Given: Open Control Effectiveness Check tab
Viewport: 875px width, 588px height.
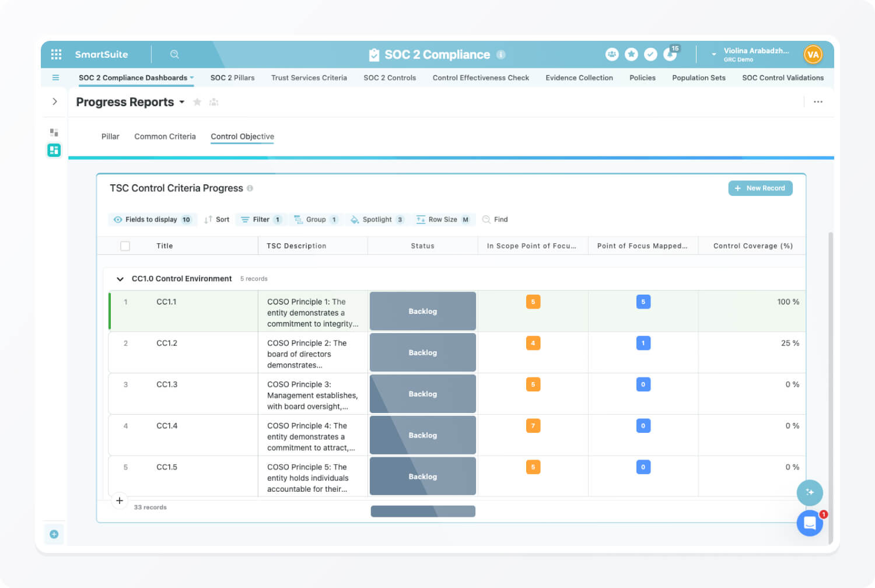Looking at the screenshot, I should 481,78.
